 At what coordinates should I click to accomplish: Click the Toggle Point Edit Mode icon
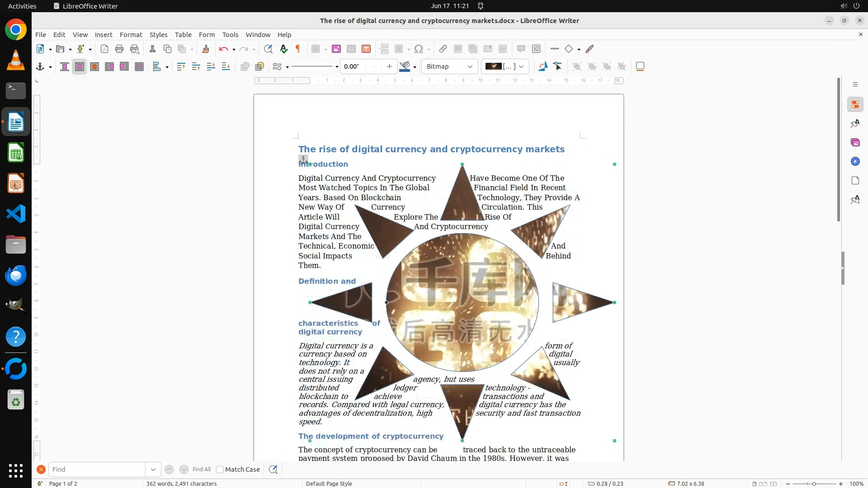click(x=558, y=66)
